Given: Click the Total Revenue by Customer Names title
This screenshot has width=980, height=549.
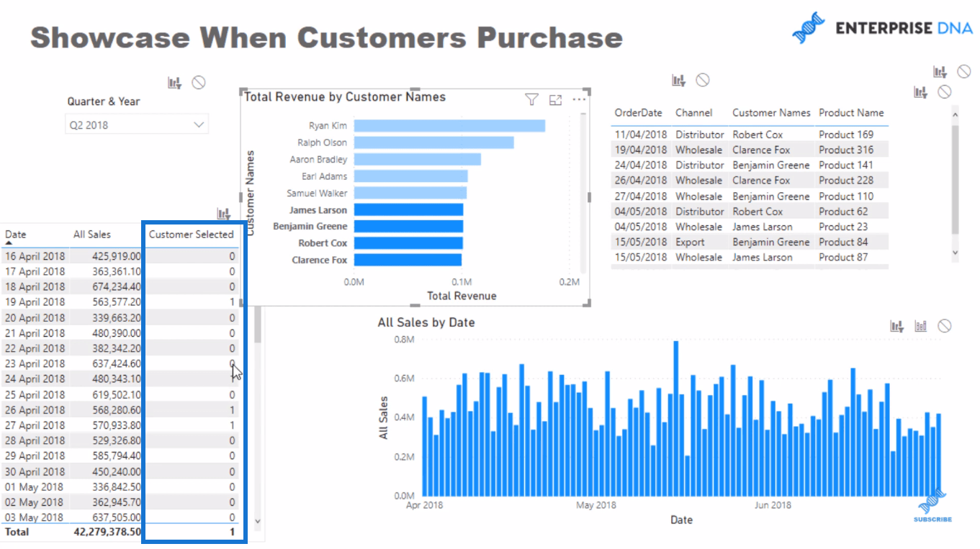Looking at the screenshot, I should pos(345,96).
